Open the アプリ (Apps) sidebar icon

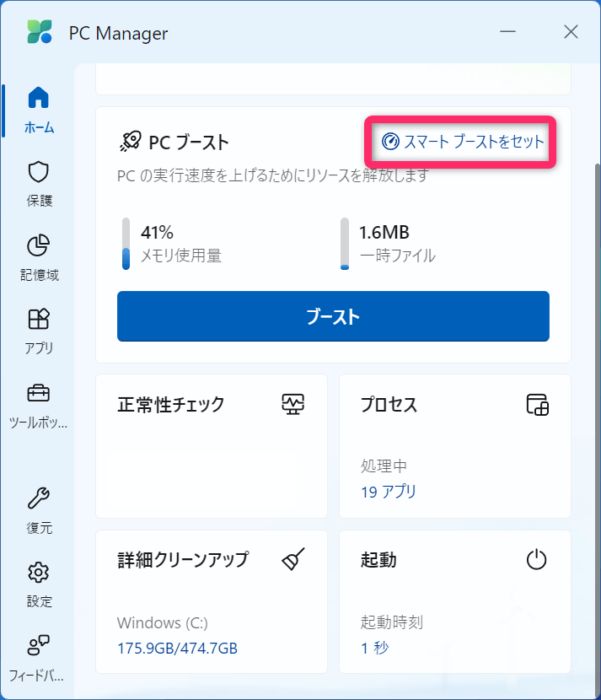(39, 329)
